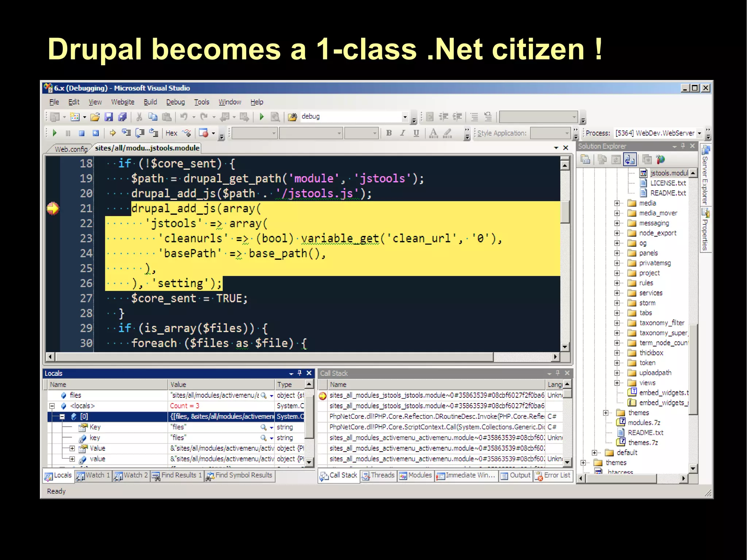Open the File menu
This screenshot has width=747, height=560.
pyautogui.click(x=54, y=102)
